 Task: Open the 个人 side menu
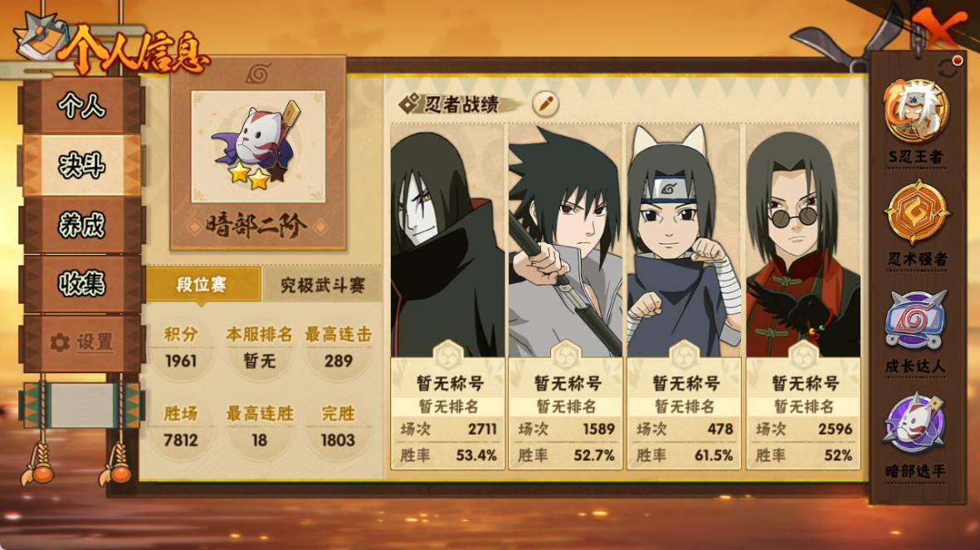coord(81,105)
